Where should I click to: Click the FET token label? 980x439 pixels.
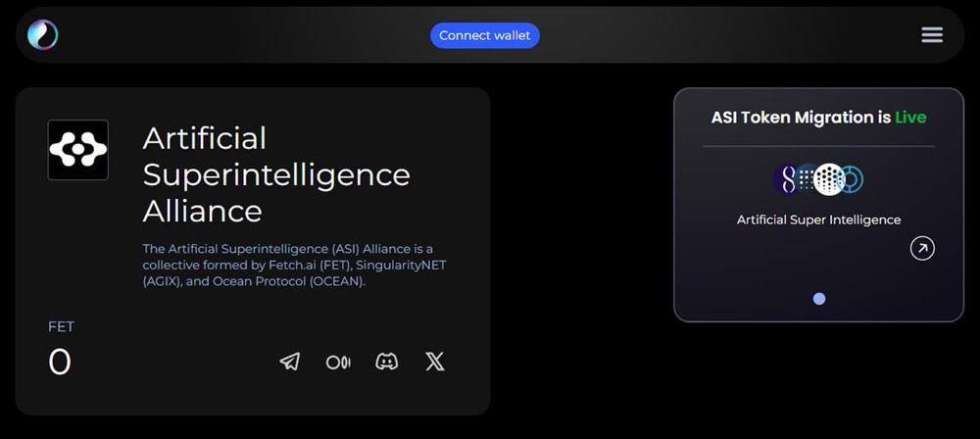point(61,326)
